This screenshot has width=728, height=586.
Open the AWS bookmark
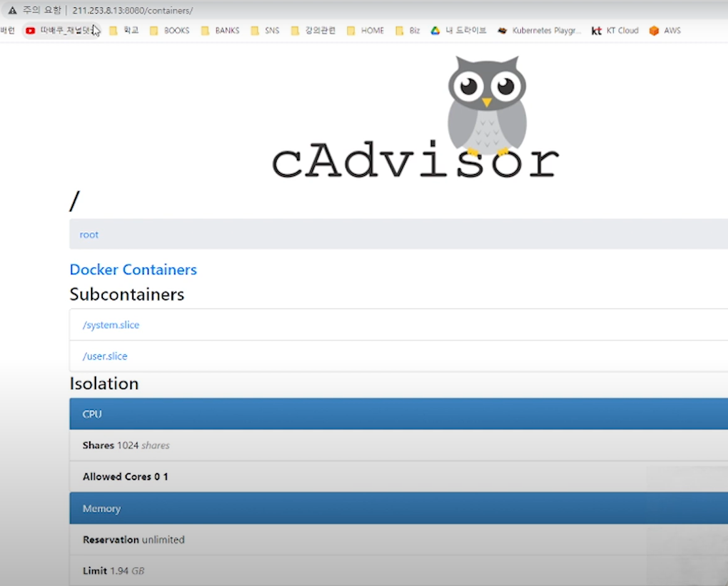(x=665, y=31)
